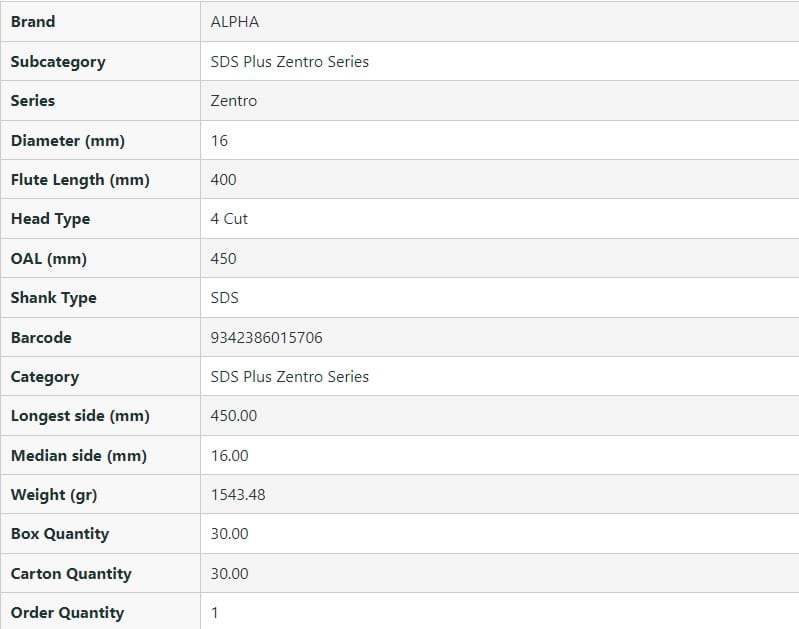Click the ALPHA brand value cell
Viewport: 799px width, 629px height.
(235, 22)
